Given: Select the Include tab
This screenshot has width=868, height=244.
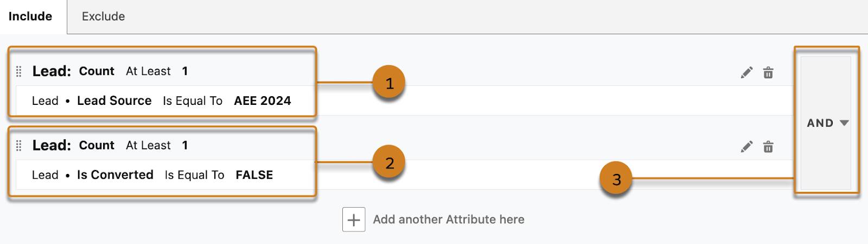Looking at the screenshot, I should [30, 16].
